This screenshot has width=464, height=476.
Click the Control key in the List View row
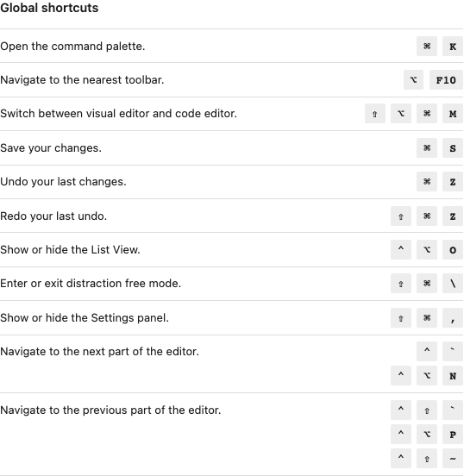pos(401,249)
